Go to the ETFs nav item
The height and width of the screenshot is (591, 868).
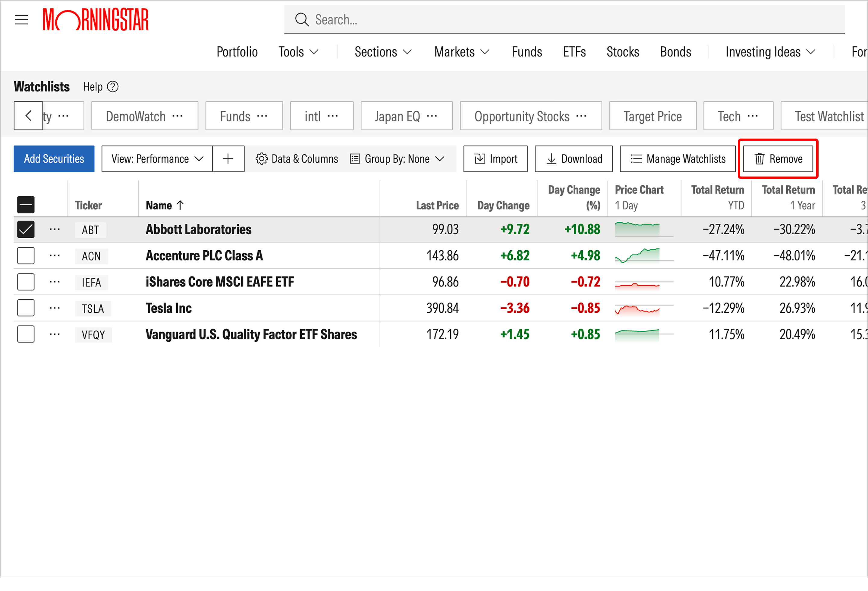(x=574, y=52)
